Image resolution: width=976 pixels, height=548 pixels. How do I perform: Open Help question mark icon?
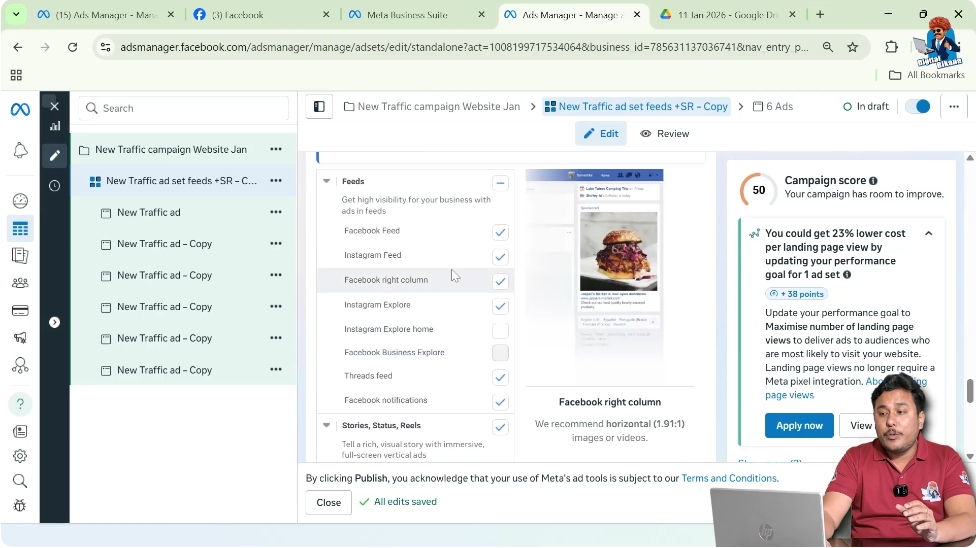point(20,404)
